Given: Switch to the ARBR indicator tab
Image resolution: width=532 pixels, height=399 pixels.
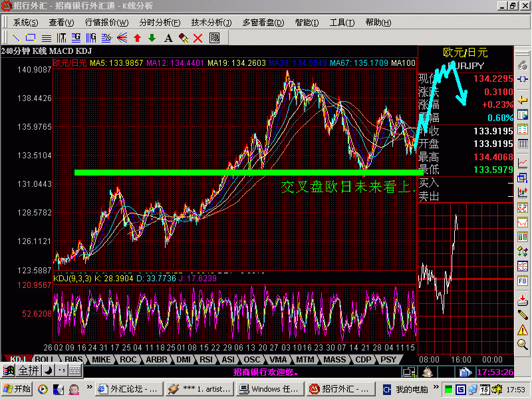Looking at the screenshot, I should pos(156,359).
